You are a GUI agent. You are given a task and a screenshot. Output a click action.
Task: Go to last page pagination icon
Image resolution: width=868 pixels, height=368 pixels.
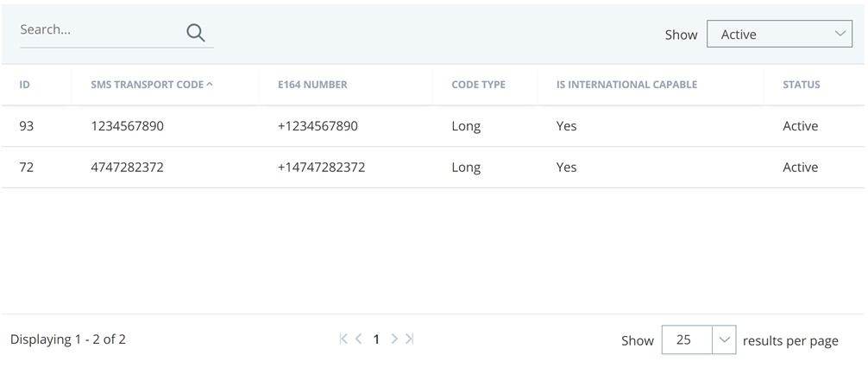pos(409,339)
